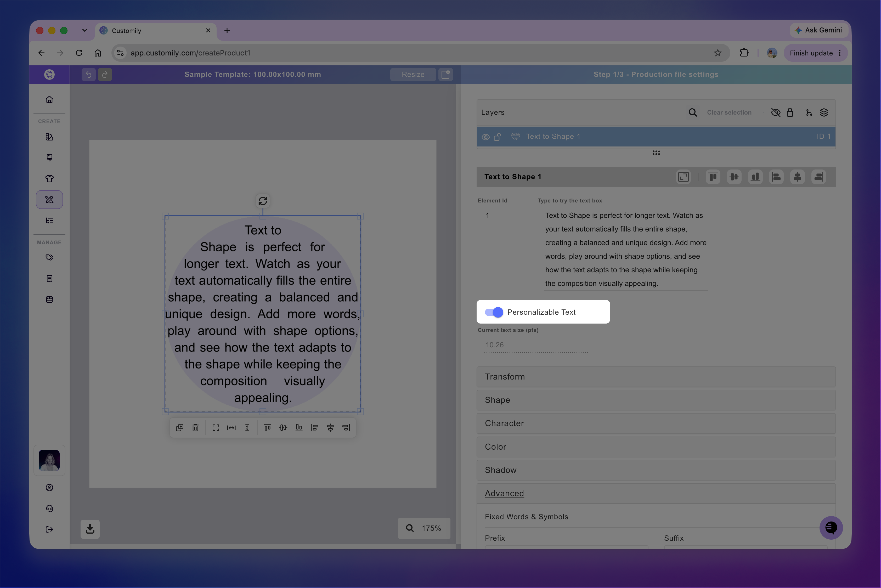The image size is (881, 588).
Task: Open the support headset icon in the sidebar
Action: [49, 508]
